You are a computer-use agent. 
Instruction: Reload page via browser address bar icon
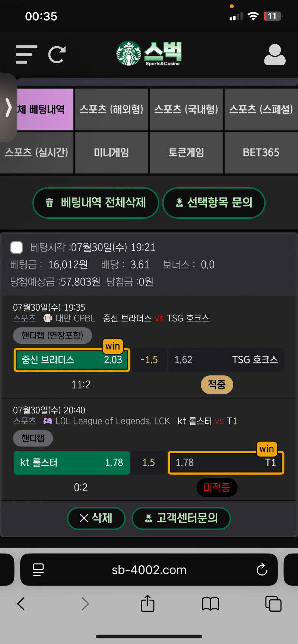[x=262, y=569]
